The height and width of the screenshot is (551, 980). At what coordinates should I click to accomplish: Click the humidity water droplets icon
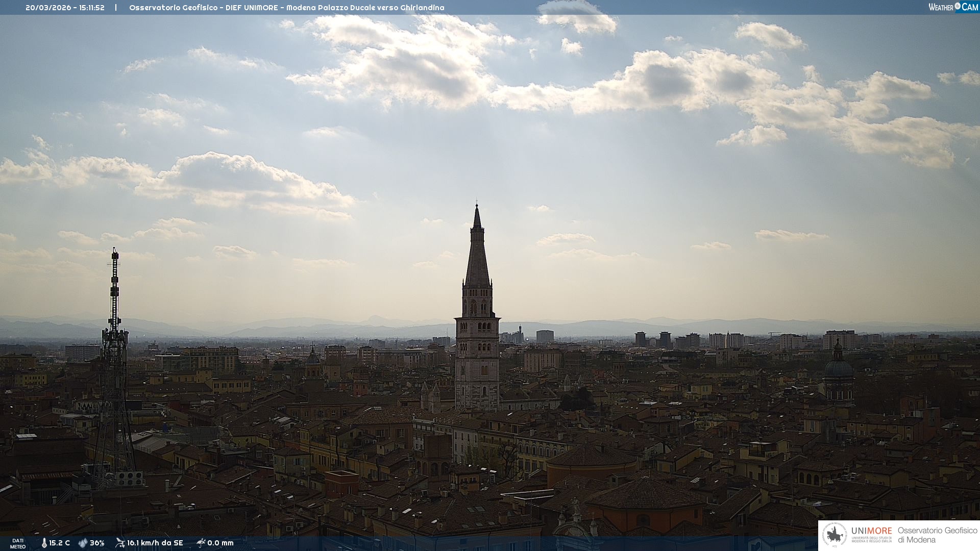point(83,543)
